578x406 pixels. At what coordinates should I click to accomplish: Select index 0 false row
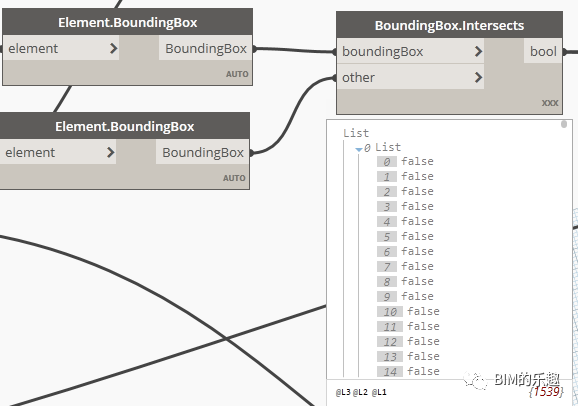405,162
